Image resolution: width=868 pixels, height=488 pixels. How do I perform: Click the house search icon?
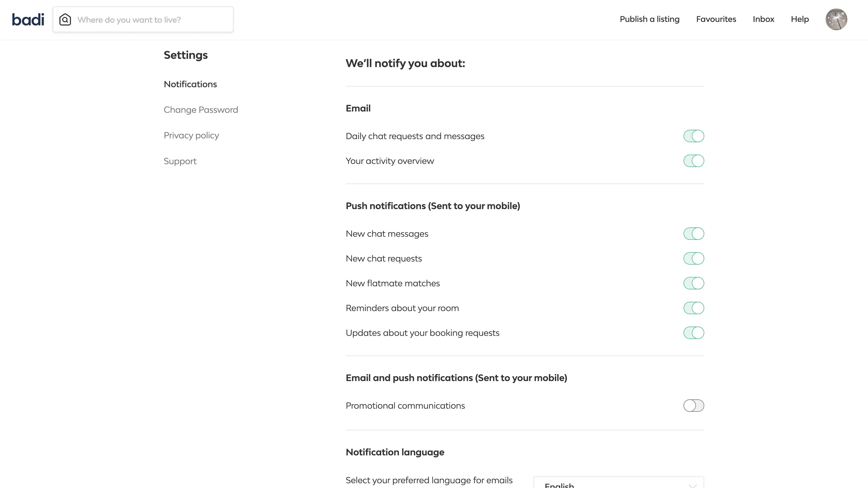(x=65, y=19)
